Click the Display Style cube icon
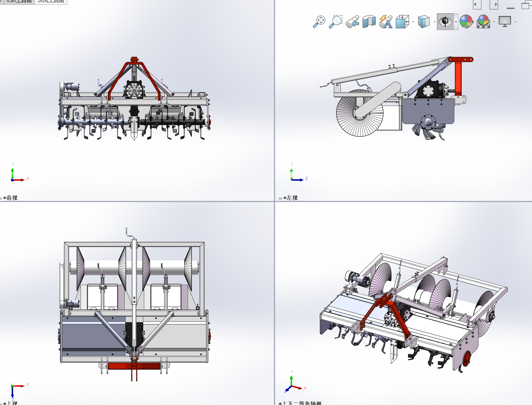Viewport: 532px width, 405px height. (424, 22)
